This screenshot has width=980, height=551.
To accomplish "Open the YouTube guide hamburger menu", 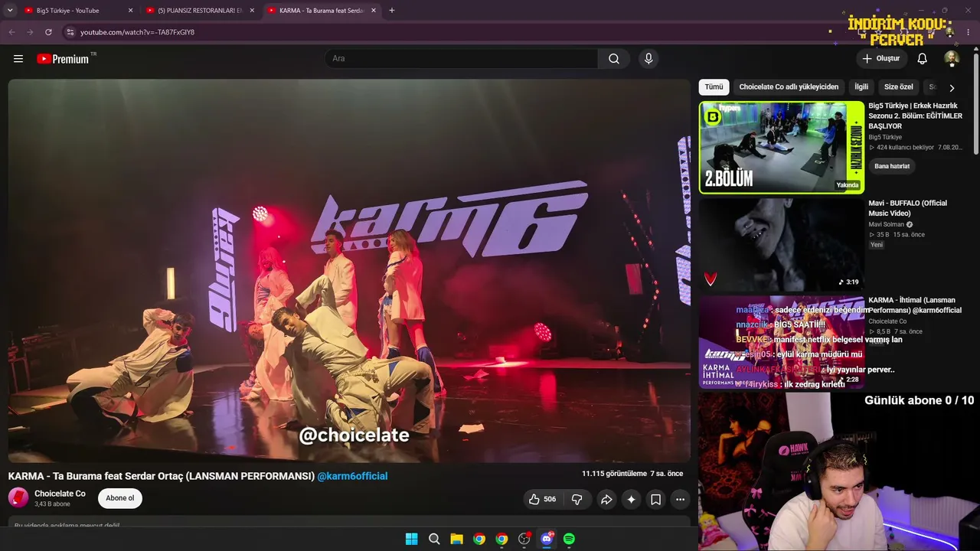I will click(x=18, y=59).
